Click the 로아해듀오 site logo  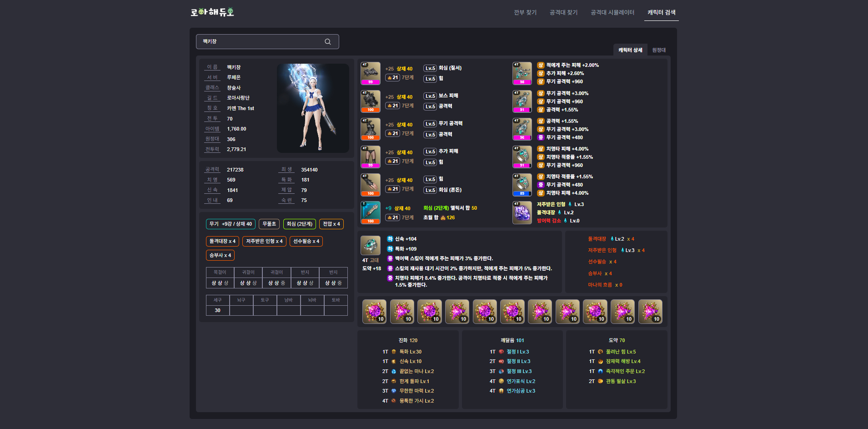click(212, 12)
